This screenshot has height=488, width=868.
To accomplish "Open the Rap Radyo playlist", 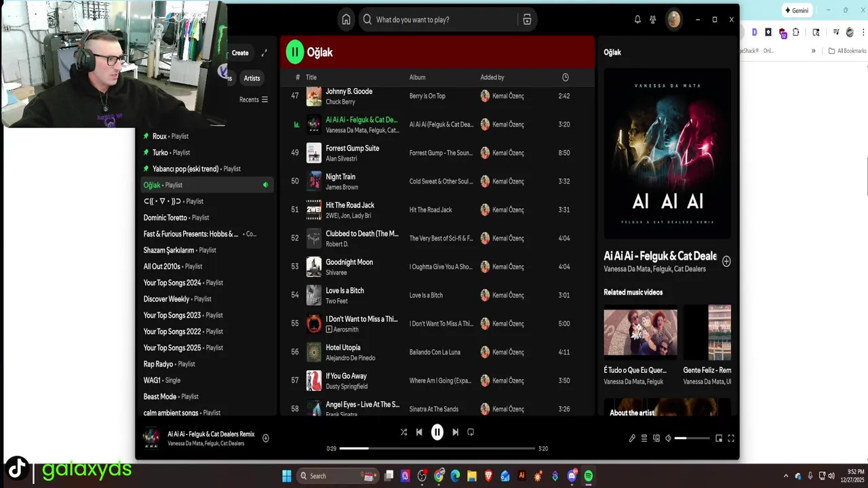I will tap(207, 364).
